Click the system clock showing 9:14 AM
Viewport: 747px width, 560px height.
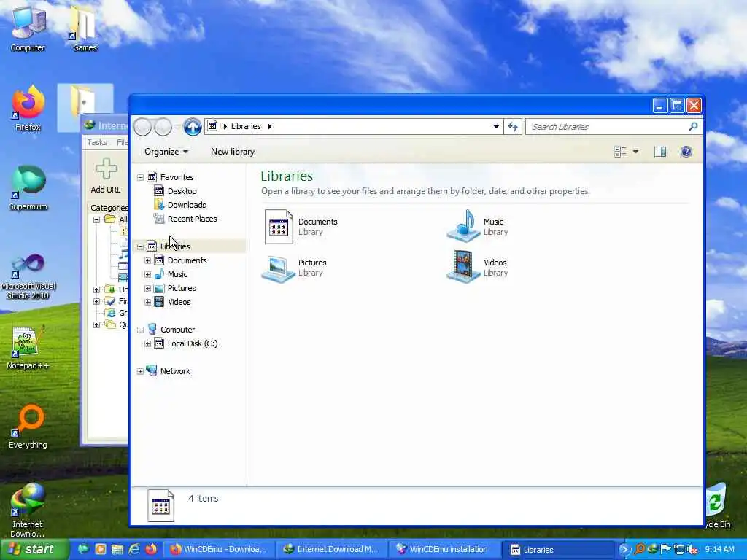(719, 550)
